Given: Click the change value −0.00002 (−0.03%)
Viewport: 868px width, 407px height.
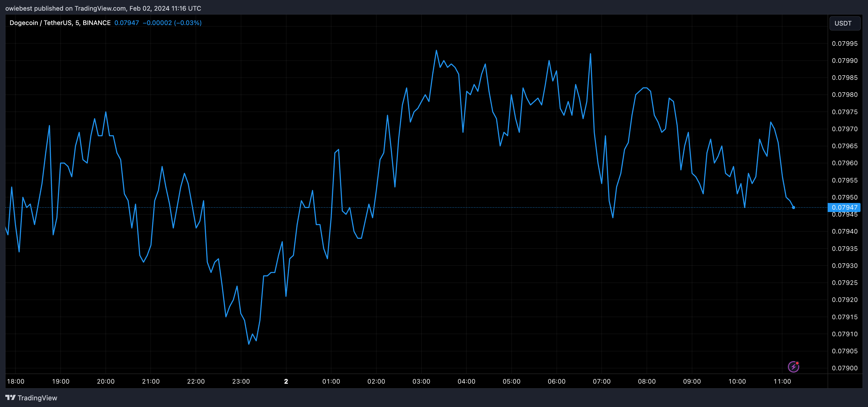Looking at the screenshot, I should click(x=172, y=23).
